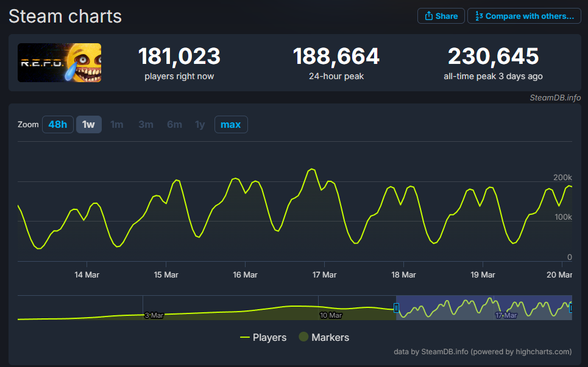Click the compare numbers icon
The width and height of the screenshot is (588, 367).
[x=479, y=16]
